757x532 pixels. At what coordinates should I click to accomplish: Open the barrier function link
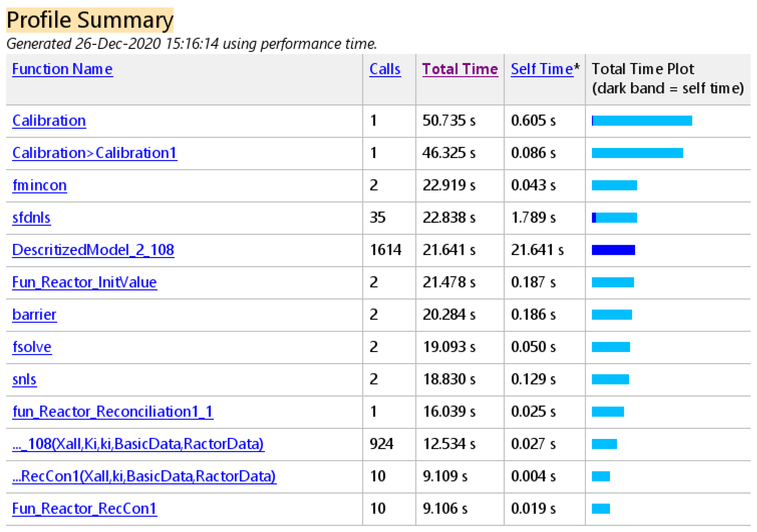click(x=34, y=315)
